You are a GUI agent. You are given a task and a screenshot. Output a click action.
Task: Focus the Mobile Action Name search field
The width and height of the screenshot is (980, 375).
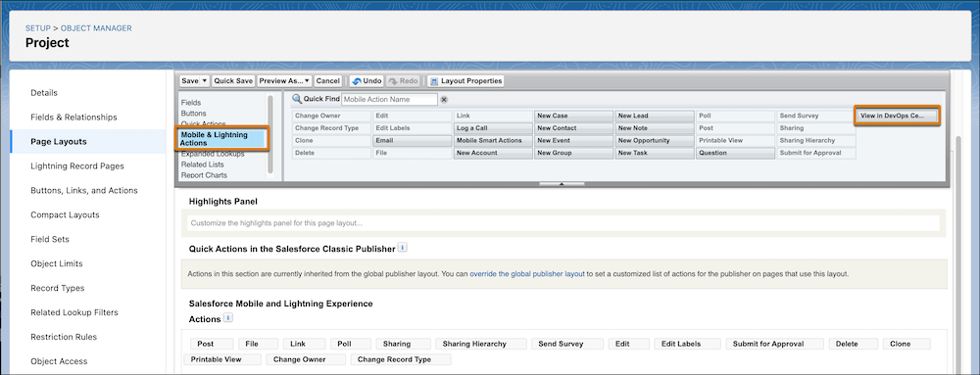pos(389,99)
